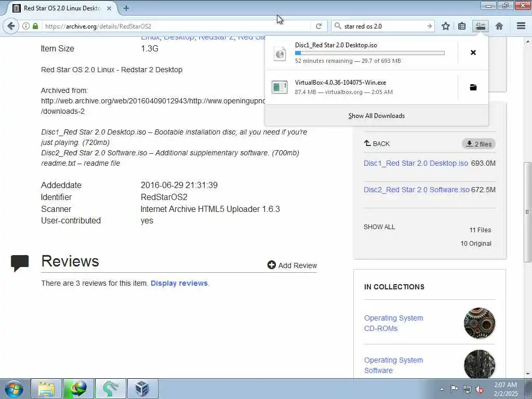Open a new tab with plus button
Image resolution: width=532 pixels, height=399 pixels.
[126, 8]
